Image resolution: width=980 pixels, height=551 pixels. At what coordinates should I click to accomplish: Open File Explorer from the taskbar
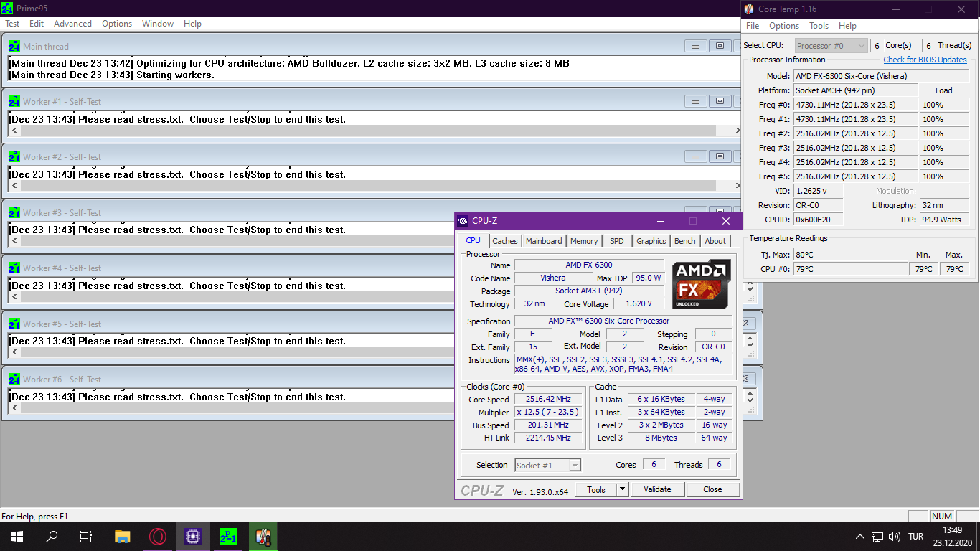(123, 536)
